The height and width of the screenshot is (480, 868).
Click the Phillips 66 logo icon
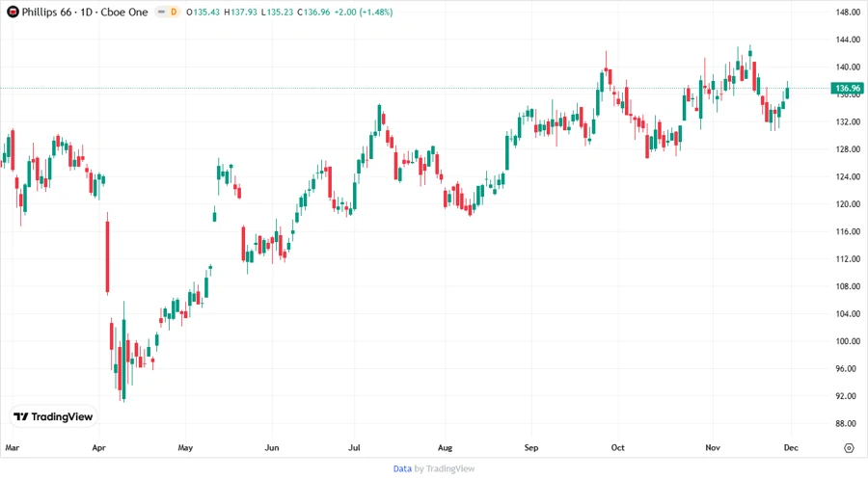(x=13, y=12)
